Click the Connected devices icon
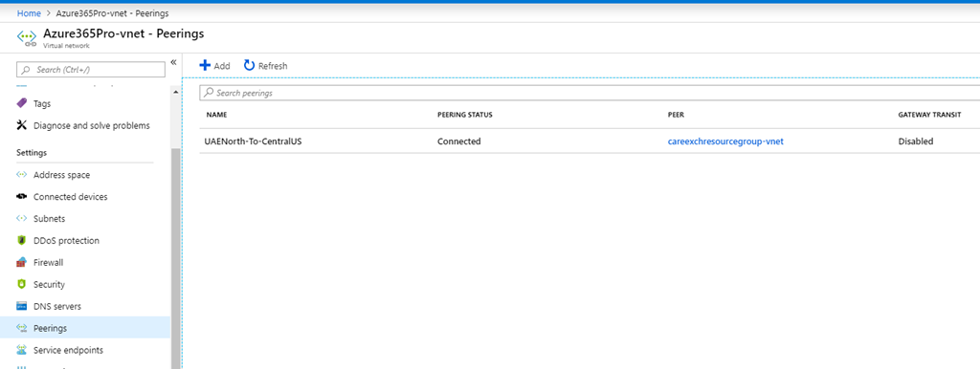980x369 pixels. [x=21, y=197]
